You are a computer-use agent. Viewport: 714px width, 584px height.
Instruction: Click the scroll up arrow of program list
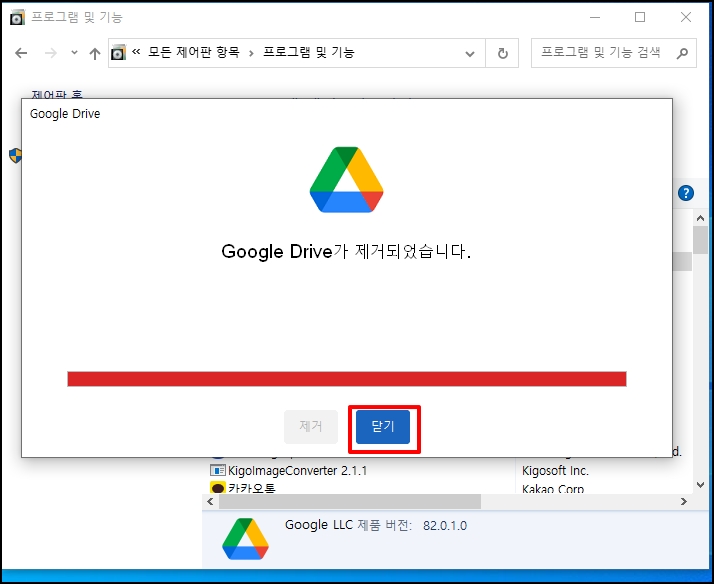click(700, 218)
